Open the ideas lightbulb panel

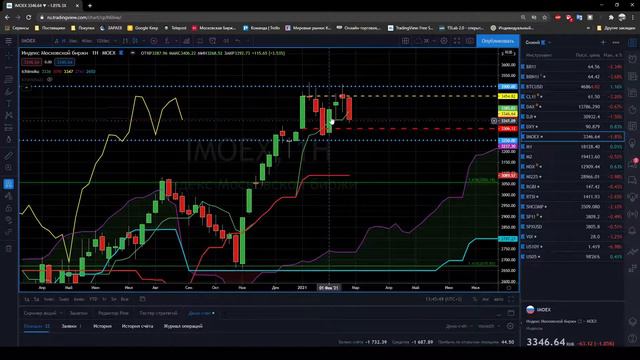coord(632,143)
